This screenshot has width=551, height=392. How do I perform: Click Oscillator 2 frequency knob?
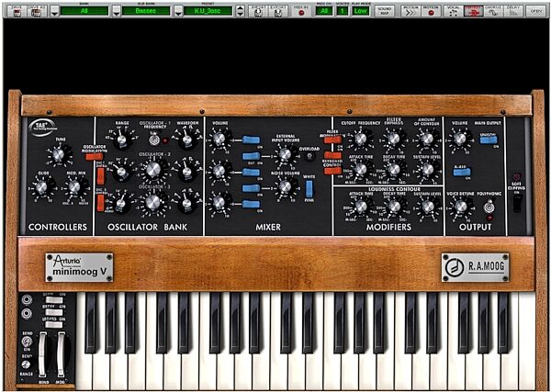pyautogui.click(x=153, y=169)
